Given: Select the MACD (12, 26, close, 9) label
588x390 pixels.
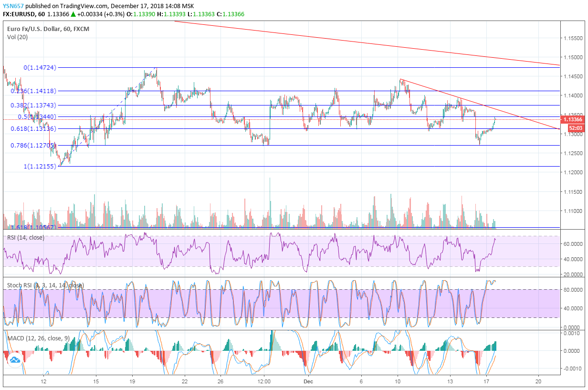Looking at the screenshot, I should 39,338.
